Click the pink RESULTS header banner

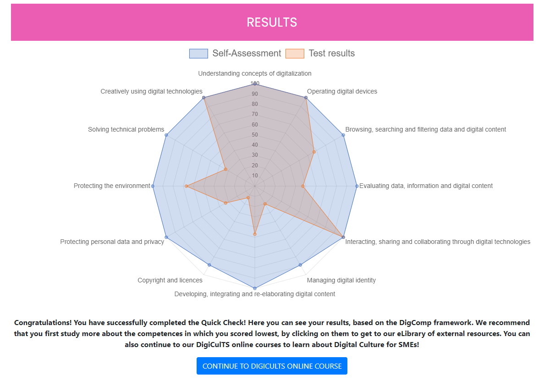pos(272,22)
